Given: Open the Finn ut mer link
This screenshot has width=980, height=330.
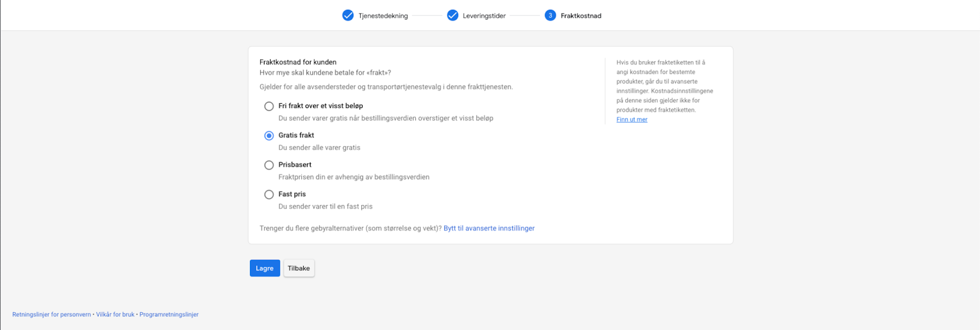Looking at the screenshot, I should (x=631, y=120).
